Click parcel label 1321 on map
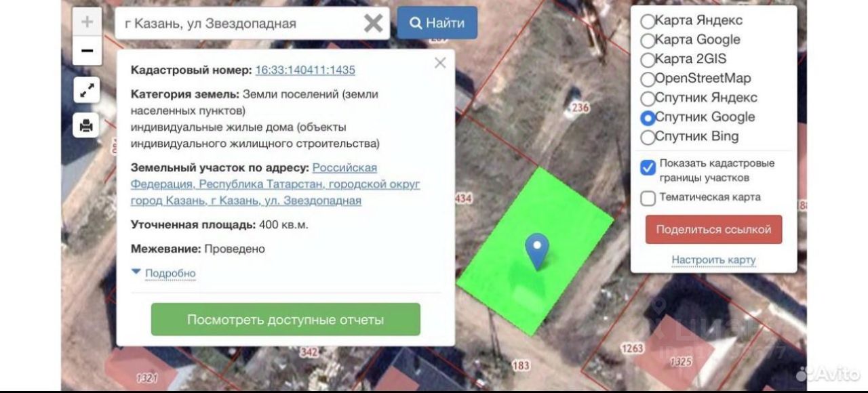Screen dimensions: 868x393 tap(146, 379)
